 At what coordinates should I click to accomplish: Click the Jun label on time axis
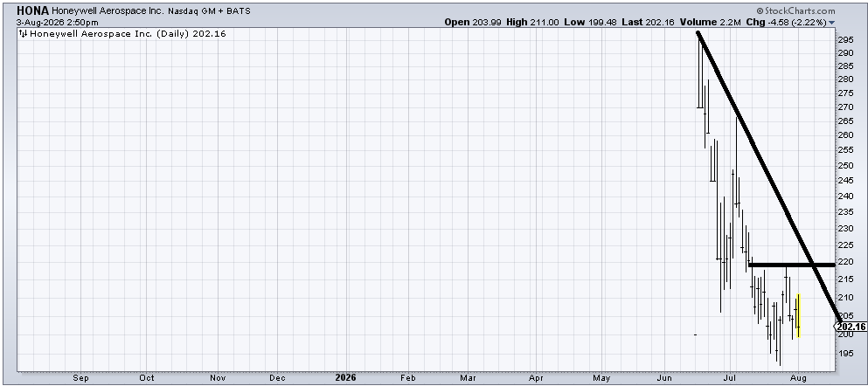coord(665,378)
